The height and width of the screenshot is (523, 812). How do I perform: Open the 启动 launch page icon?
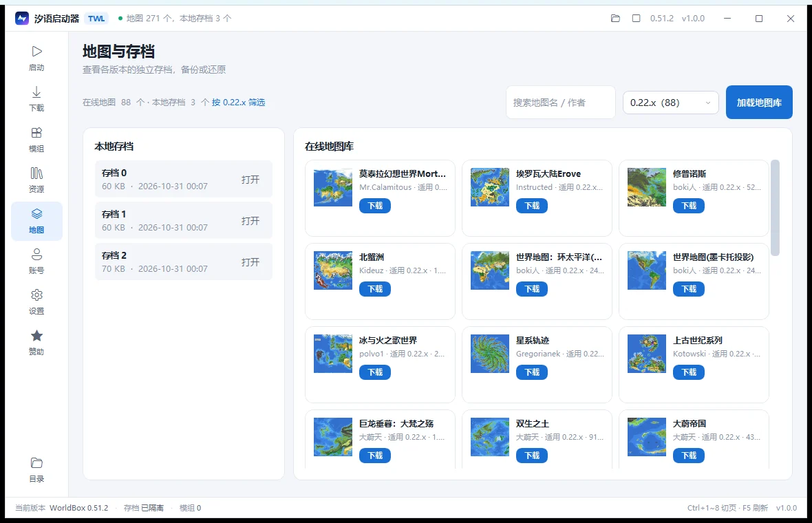(x=36, y=51)
